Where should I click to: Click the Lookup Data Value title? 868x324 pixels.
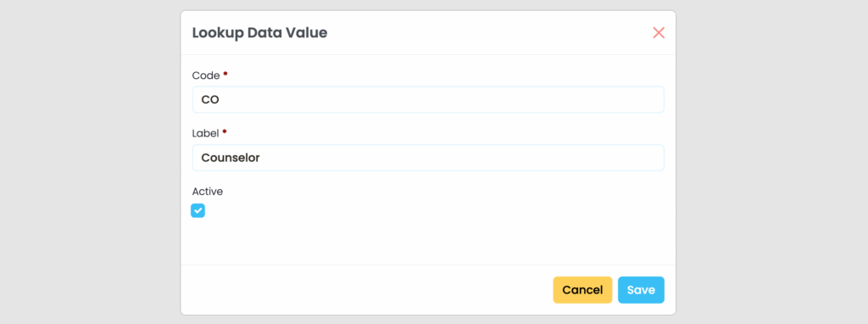click(x=259, y=33)
